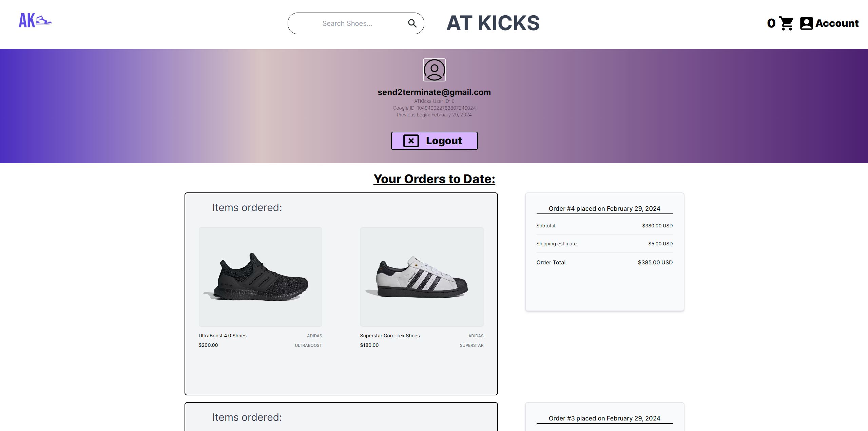Click the Account person icon
Screen dimensions: 868x431
coord(806,23)
